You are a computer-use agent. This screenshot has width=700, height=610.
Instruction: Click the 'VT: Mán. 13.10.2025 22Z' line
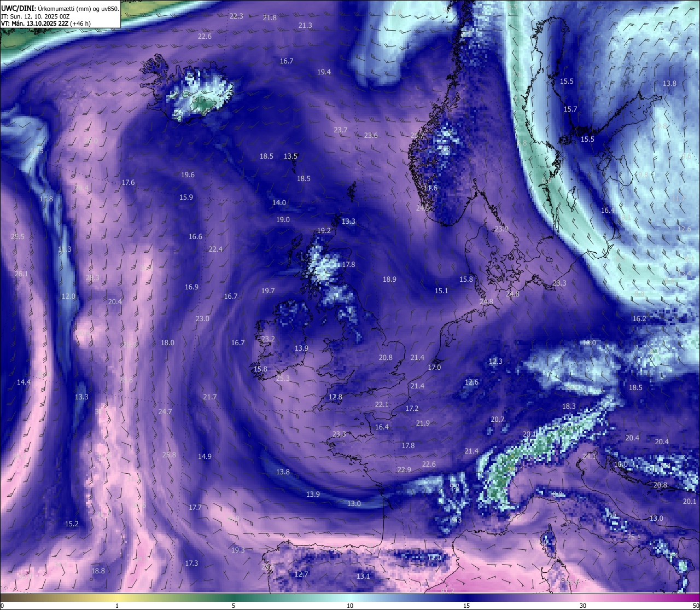[x=46, y=24]
